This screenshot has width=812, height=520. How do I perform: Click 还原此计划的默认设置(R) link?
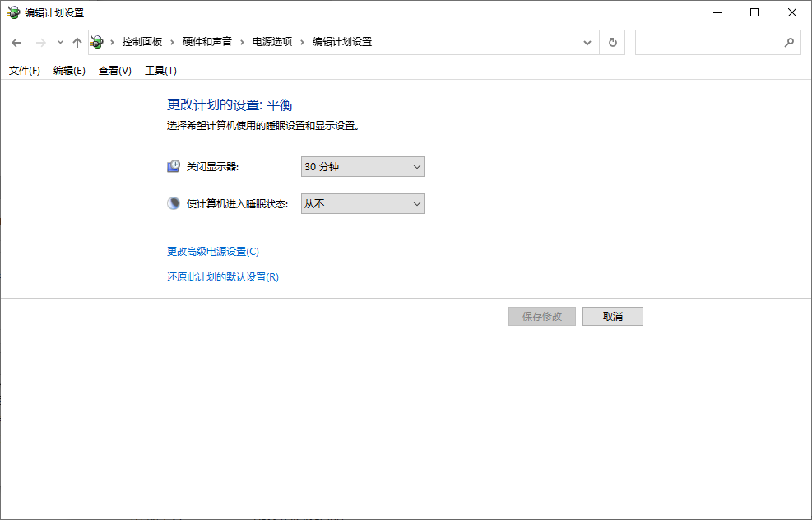click(223, 277)
